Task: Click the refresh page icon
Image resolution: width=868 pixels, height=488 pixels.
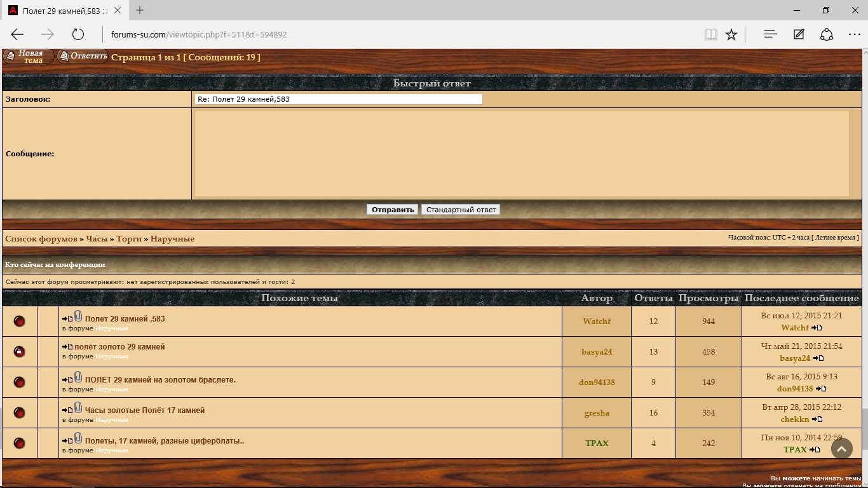Action: coord(78,34)
